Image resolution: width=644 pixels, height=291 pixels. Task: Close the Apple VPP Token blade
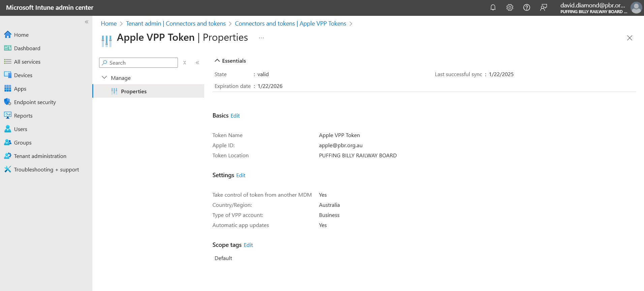(x=630, y=38)
